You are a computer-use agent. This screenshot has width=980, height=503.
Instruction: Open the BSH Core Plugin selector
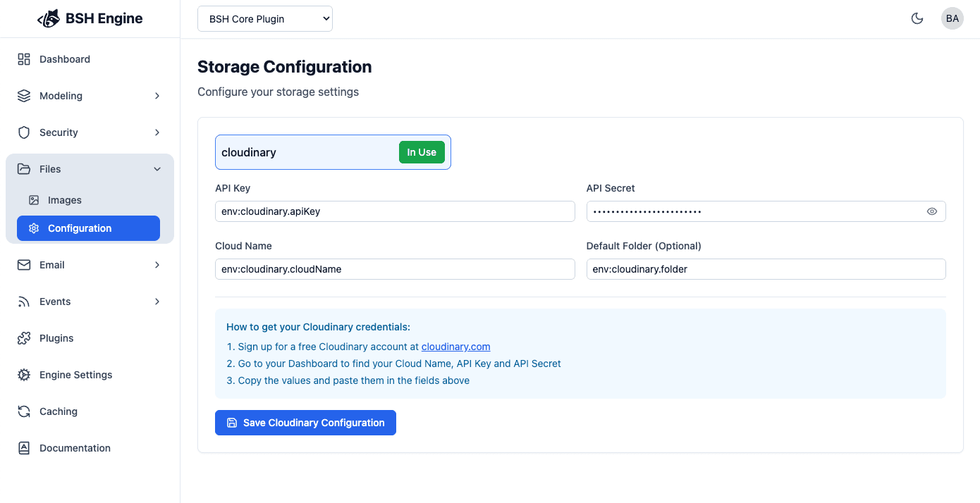click(x=264, y=18)
